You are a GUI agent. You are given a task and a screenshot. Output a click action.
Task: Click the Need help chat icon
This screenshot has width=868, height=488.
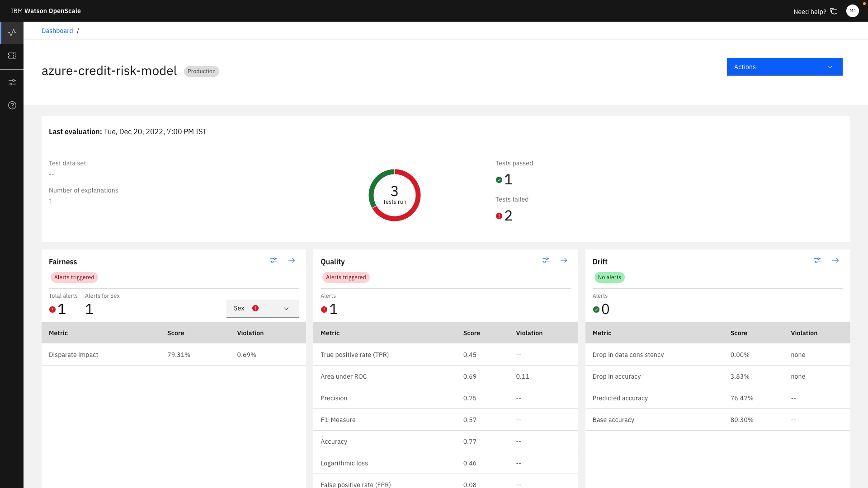(x=834, y=12)
